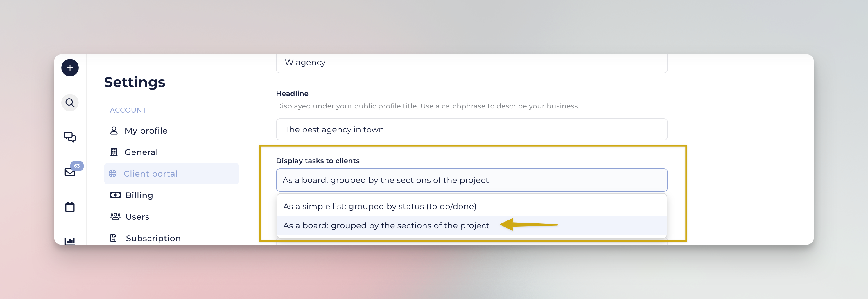
Task: Open the bar chart reports icon
Action: click(x=70, y=241)
